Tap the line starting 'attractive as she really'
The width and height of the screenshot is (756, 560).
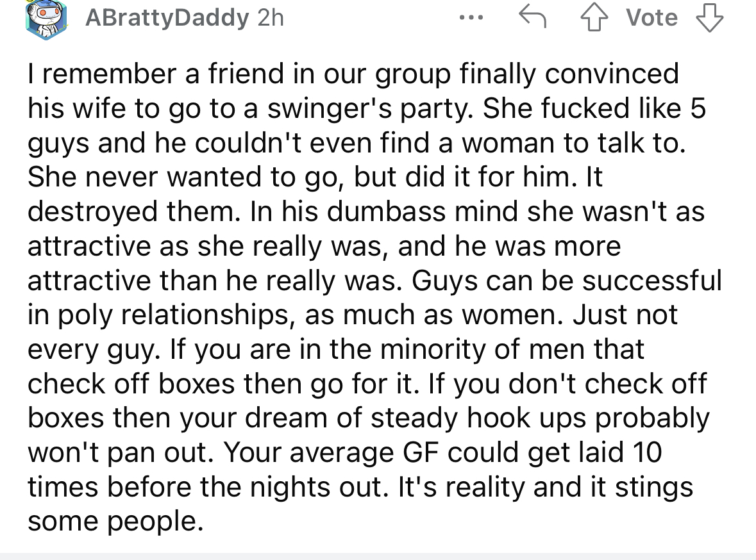click(324, 246)
